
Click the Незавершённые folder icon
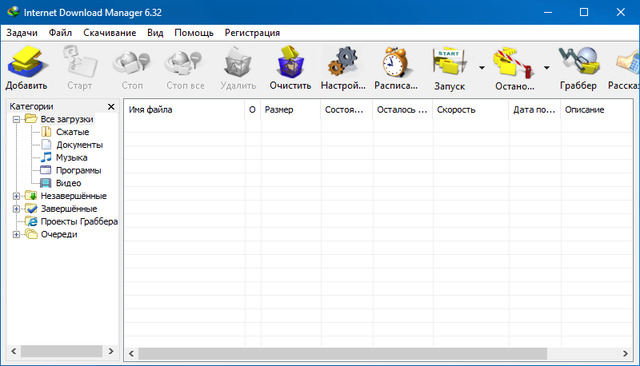pyautogui.click(x=31, y=195)
